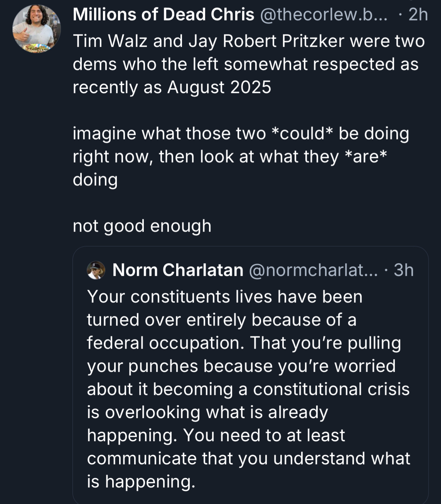The height and width of the screenshot is (504, 441).
Task: Open the @normcharlat... handle
Action: [x=314, y=270]
